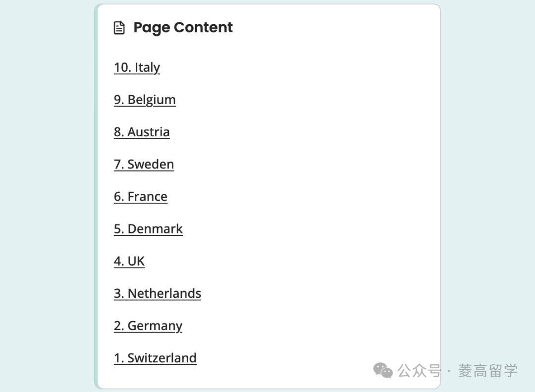This screenshot has height=392, width=535.
Task: Click the word Switzerland in last link
Action: pyautogui.click(x=162, y=358)
